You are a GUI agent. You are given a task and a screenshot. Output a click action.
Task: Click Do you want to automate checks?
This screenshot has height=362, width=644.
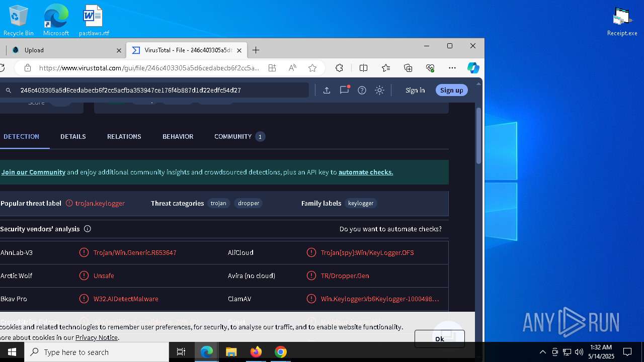click(390, 229)
